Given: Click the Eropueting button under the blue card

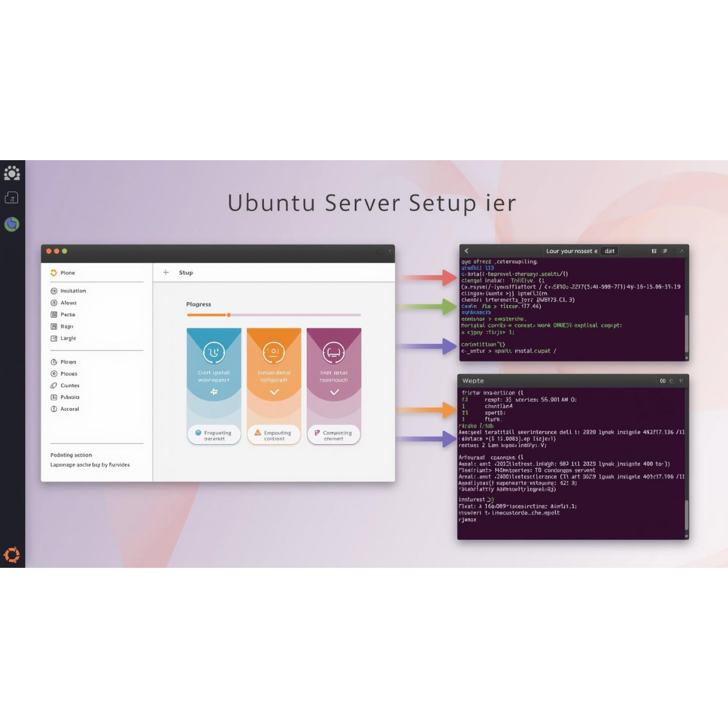Looking at the screenshot, I should [x=214, y=435].
